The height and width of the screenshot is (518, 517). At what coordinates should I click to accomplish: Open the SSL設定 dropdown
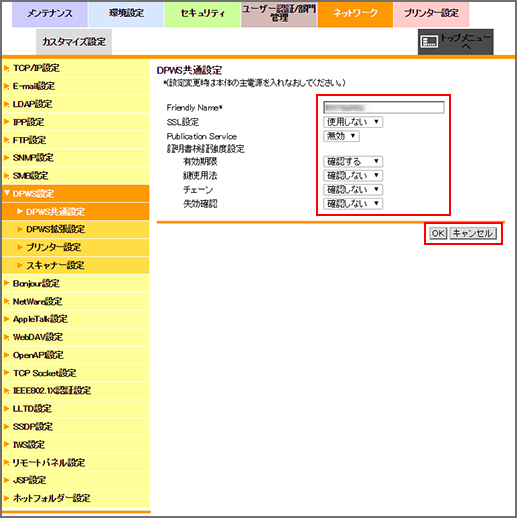pyautogui.click(x=353, y=122)
